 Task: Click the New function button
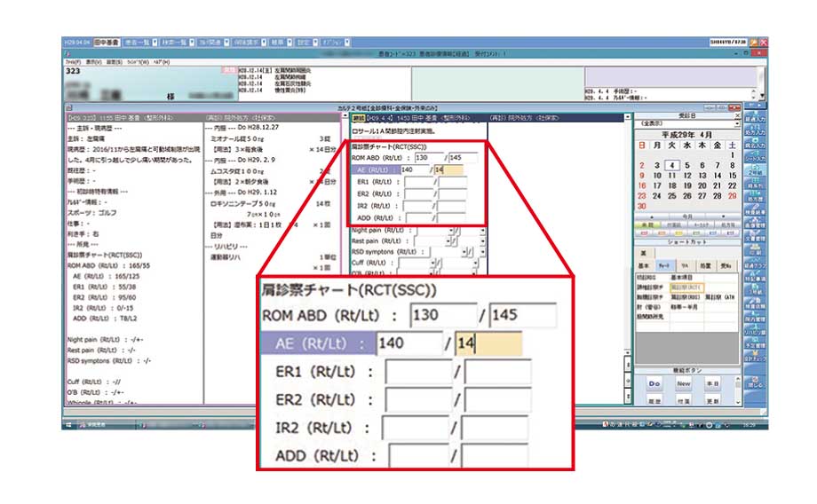pos(685,383)
